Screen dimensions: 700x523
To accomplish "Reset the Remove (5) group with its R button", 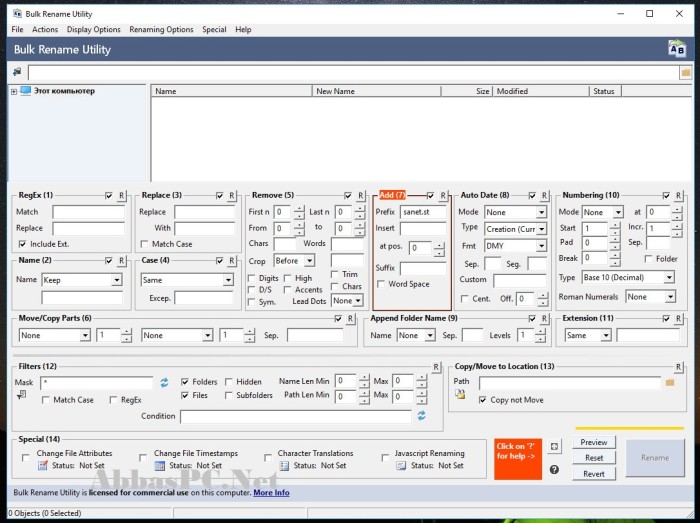I will pyautogui.click(x=360, y=195).
